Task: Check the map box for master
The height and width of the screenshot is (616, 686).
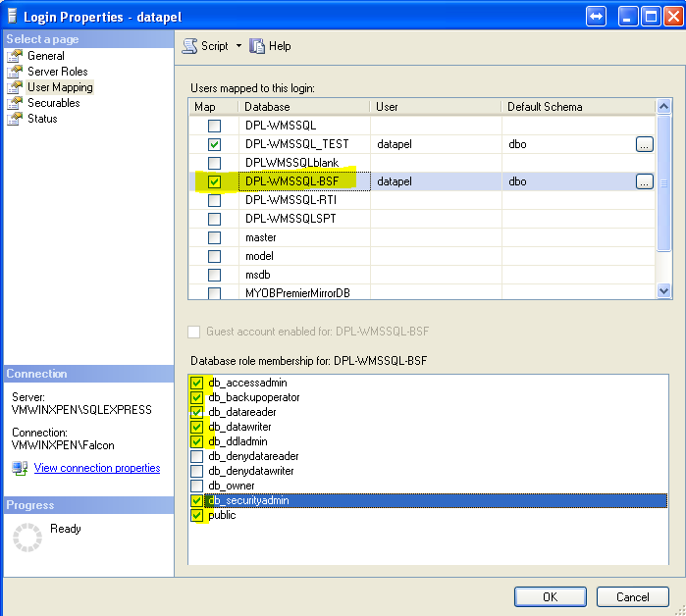Action: (214, 237)
